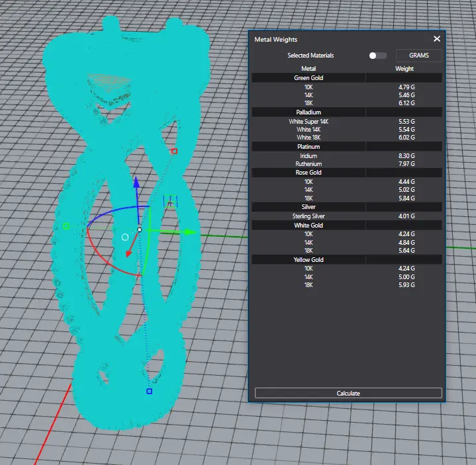Click the GRAMS unit button
The image size is (476, 465).
point(418,56)
